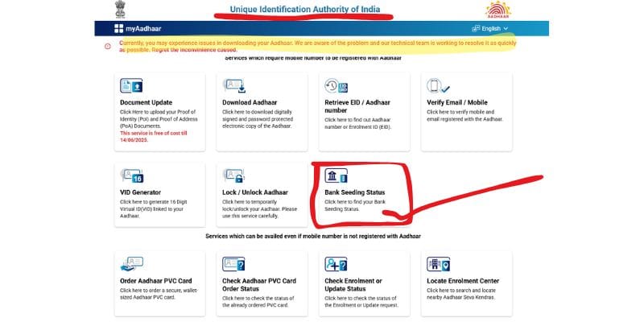The width and height of the screenshot is (644, 322).
Task: Open the Lock / Unlock Aadhaar title
Action: tap(255, 192)
